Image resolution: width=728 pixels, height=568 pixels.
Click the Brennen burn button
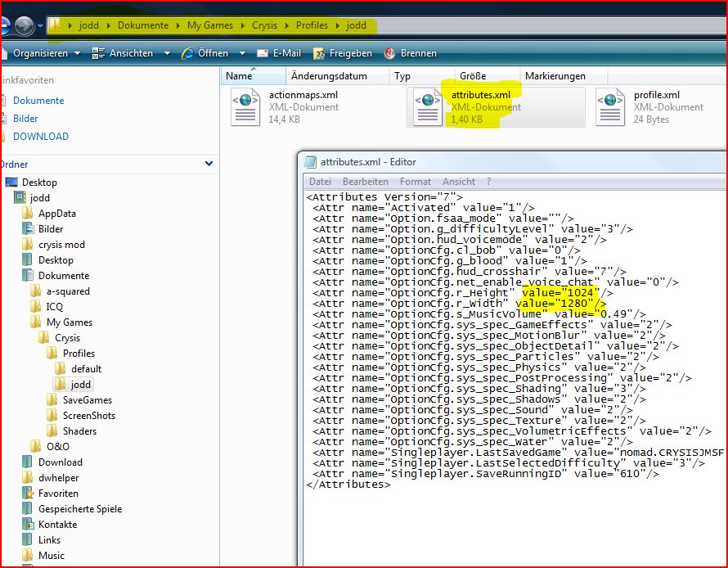pyautogui.click(x=411, y=53)
